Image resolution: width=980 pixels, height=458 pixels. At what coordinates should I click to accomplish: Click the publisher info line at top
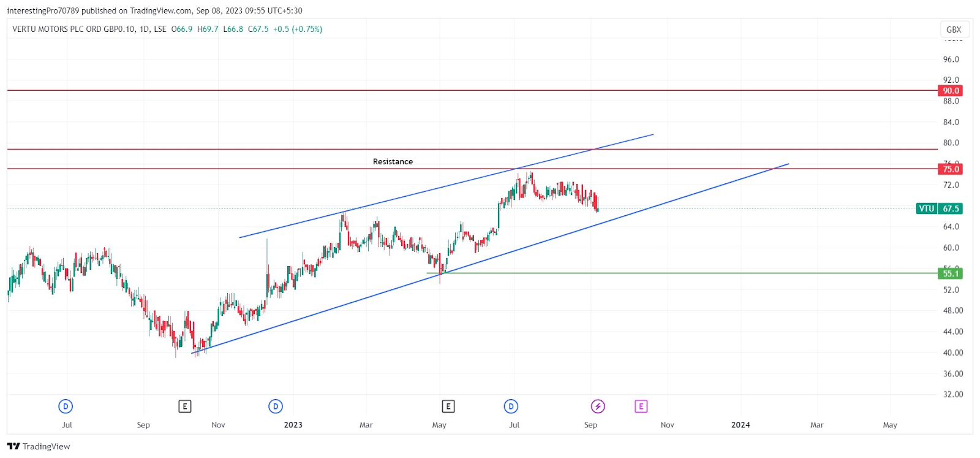tap(154, 10)
